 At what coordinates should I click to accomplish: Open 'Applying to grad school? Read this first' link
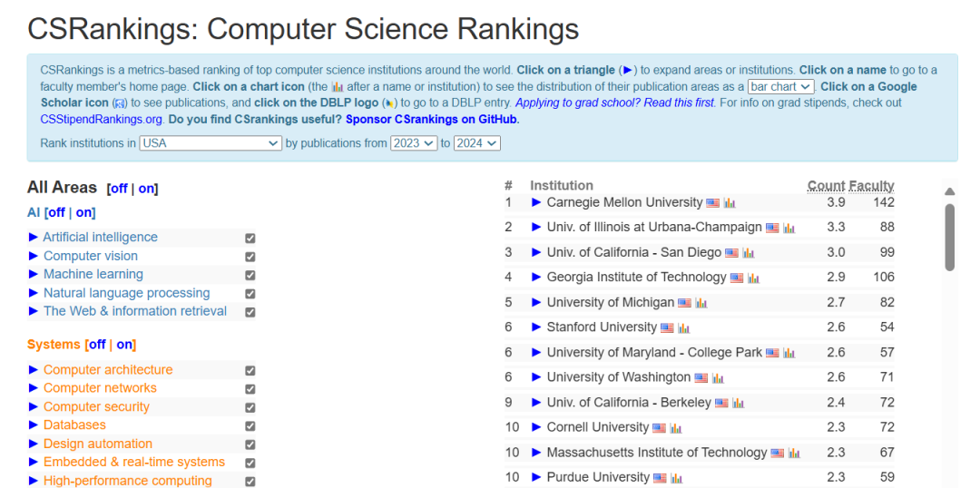[x=615, y=102]
